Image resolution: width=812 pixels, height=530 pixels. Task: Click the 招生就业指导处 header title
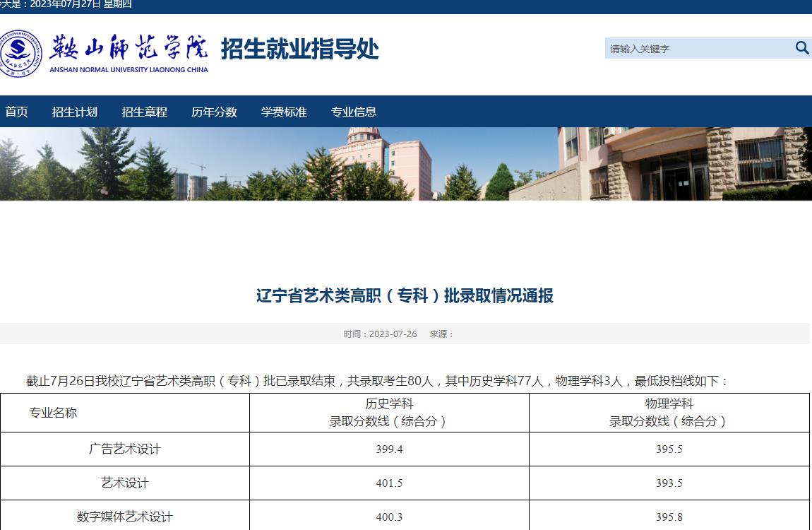point(300,49)
